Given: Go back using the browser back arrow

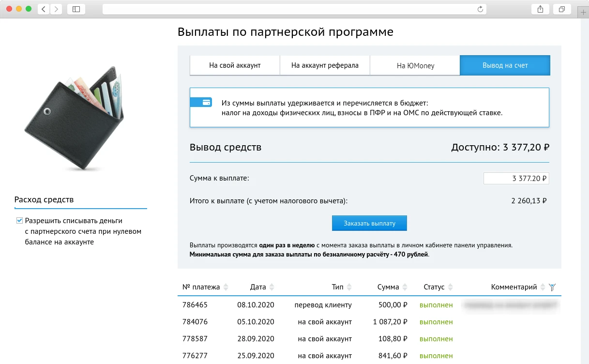Looking at the screenshot, I should pos(43,9).
